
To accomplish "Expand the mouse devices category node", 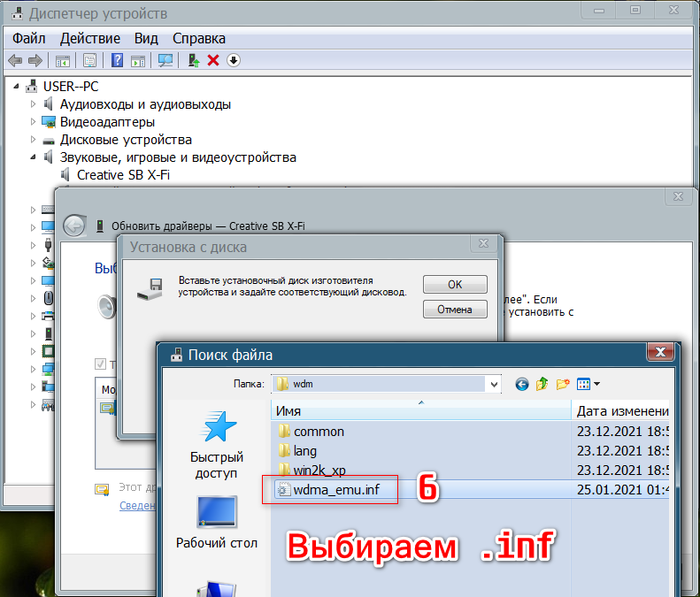I will coord(33,298).
